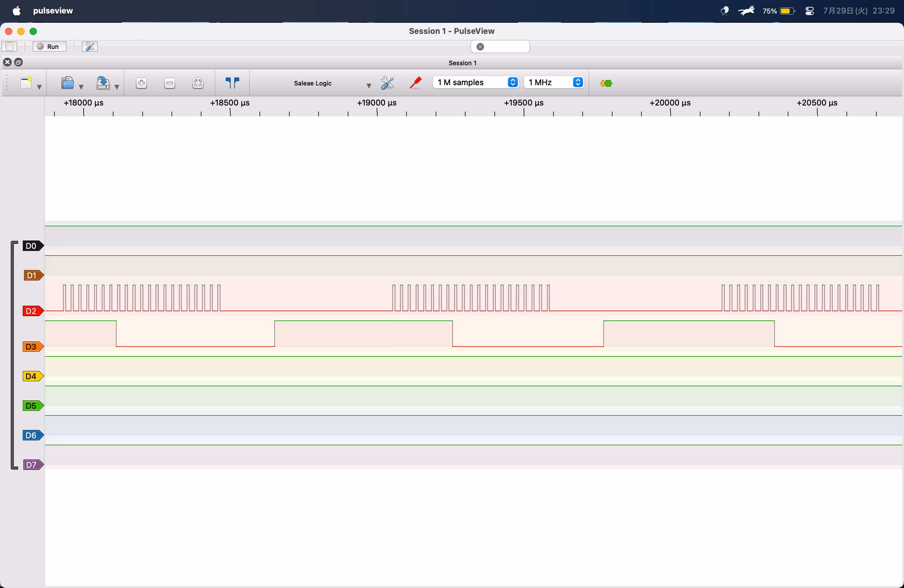Screen dimensions: 904x588
Task: Open the device configuration wrench icon
Action: [387, 83]
